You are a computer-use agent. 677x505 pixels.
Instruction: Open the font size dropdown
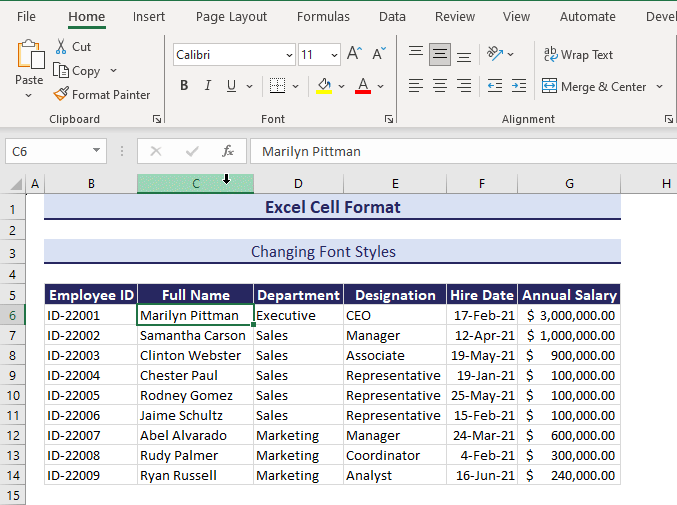(333, 55)
